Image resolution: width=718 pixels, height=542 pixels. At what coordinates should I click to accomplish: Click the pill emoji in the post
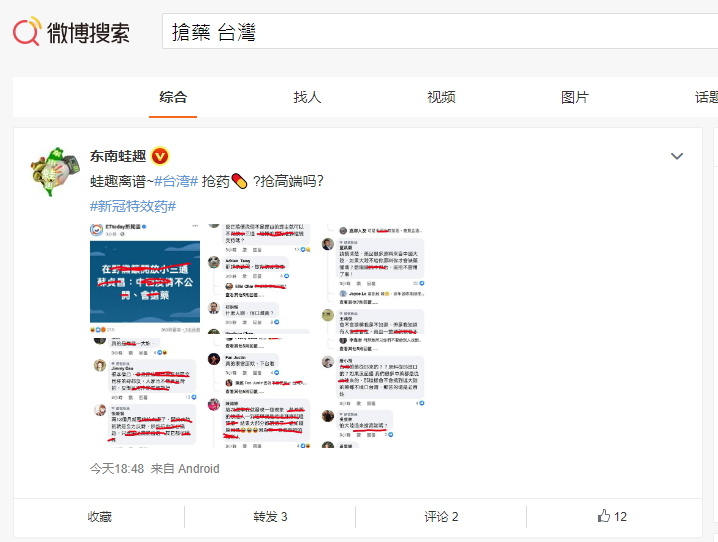[239, 181]
